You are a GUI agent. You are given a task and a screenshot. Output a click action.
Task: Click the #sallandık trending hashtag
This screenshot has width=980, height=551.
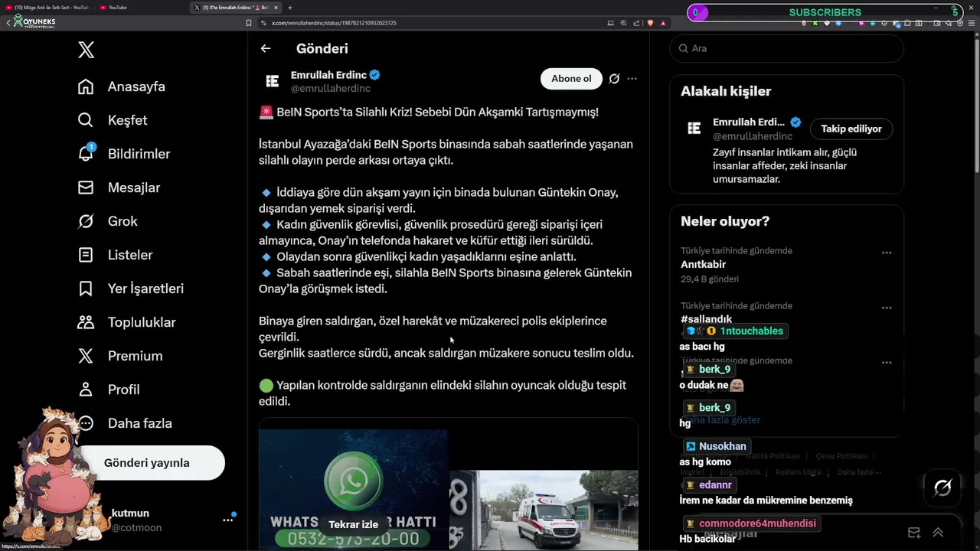[x=706, y=319]
